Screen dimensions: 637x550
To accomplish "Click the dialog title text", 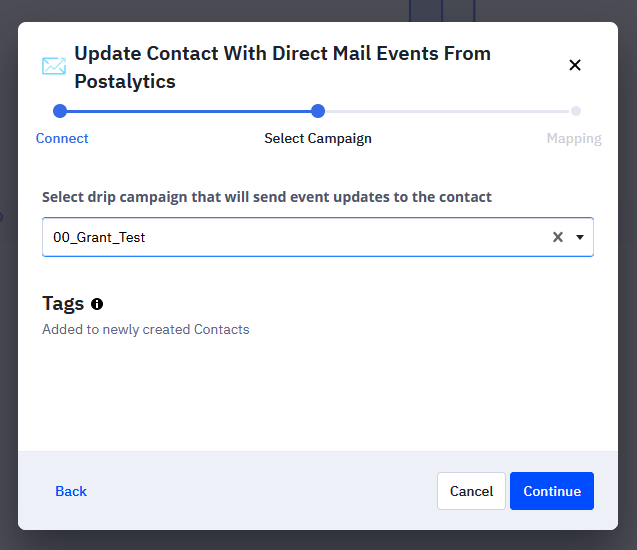I will tap(282, 67).
